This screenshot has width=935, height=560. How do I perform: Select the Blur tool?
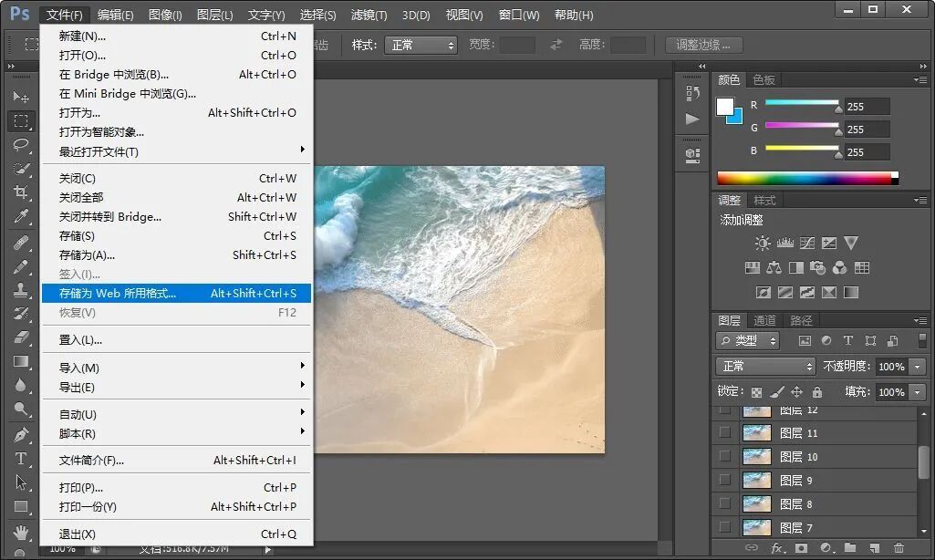(21, 385)
